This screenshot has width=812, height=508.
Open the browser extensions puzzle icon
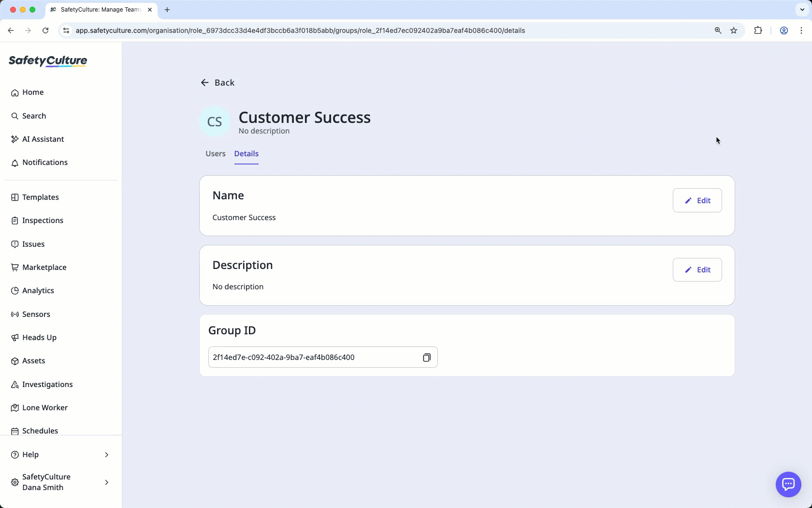(x=758, y=30)
